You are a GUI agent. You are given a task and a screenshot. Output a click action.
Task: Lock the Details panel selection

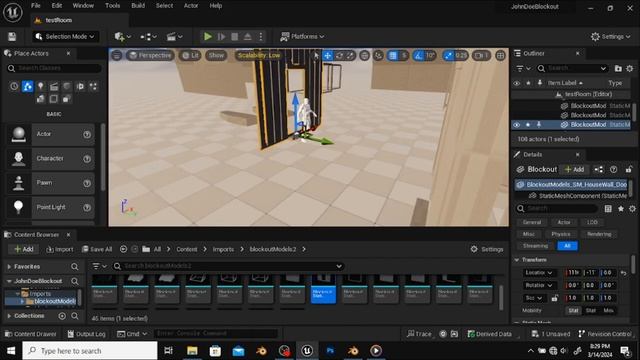point(629,169)
